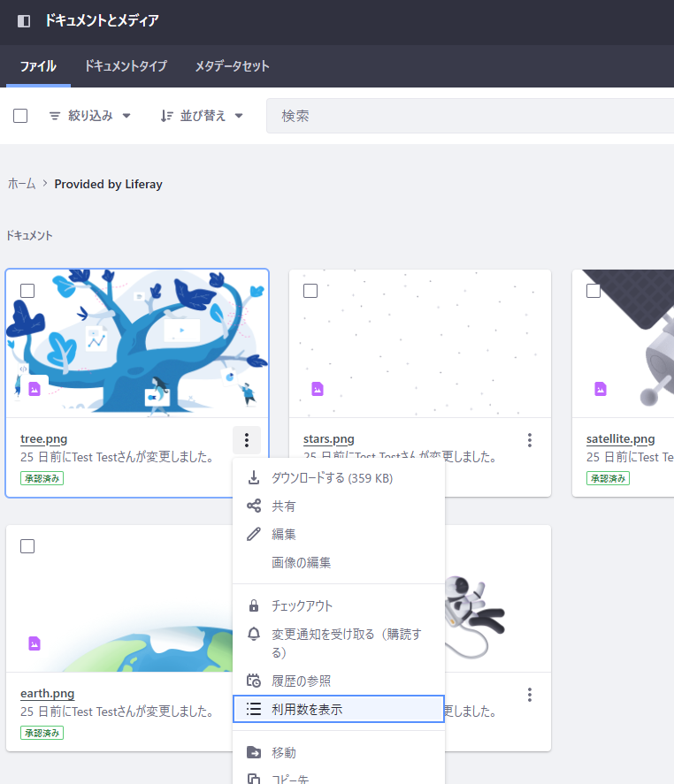Click the lock icon for checkout
Viewport: 674px width, 784px height.
pos(254,606)
